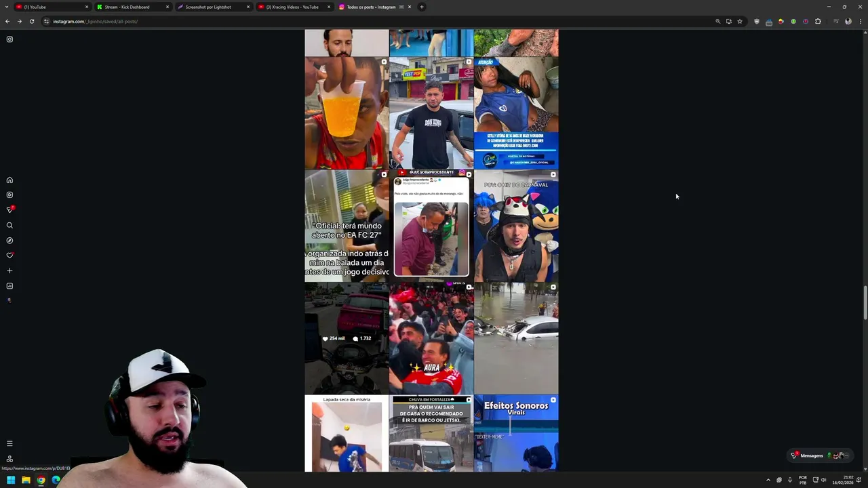Switch POR PTB keyboard language
This screenshot has height=488, width=868.
point(803,480)
